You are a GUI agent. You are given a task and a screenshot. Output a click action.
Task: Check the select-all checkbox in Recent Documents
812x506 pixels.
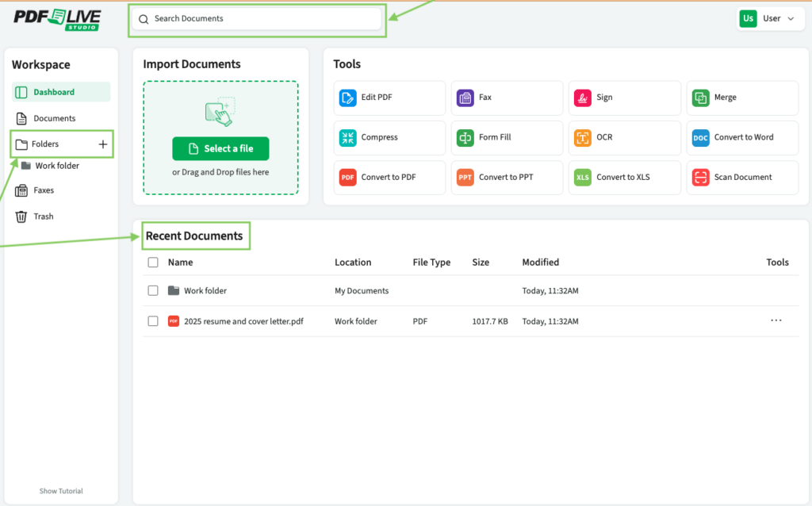(152, 262)
